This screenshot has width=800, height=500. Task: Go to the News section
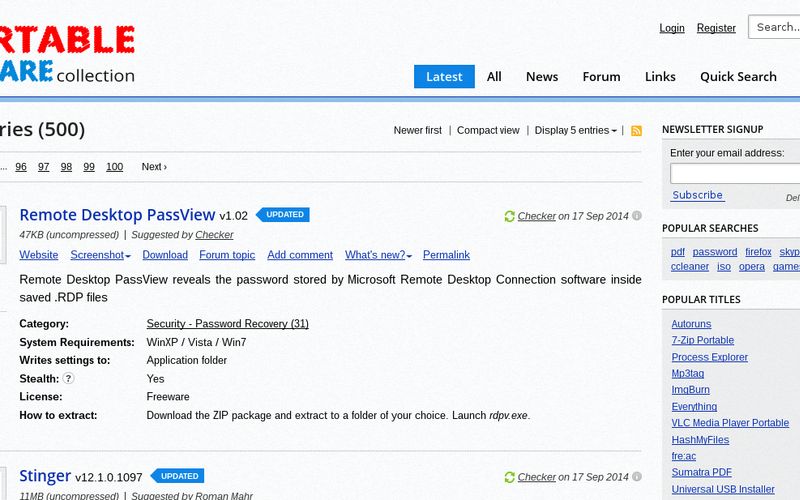click(x=542, y=77)
